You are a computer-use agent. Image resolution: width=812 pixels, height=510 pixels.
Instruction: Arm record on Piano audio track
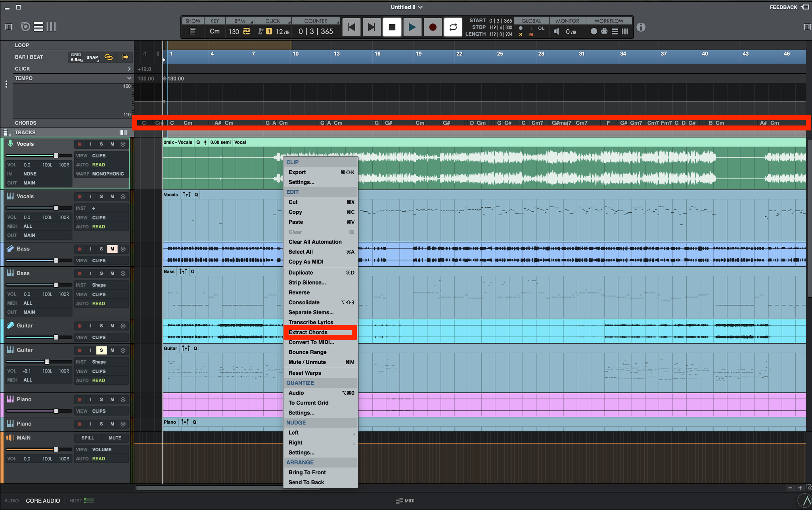point(80,399)
